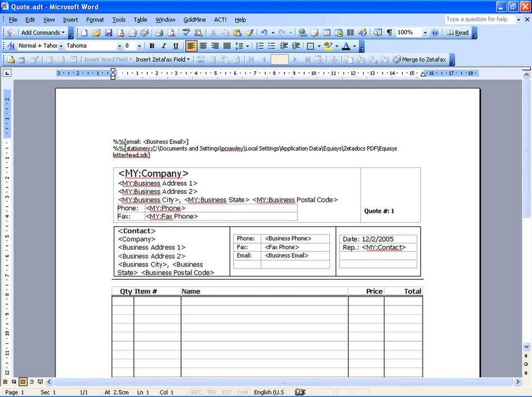532x397 pixels.
Task: Paste clipboard contents
Action: pyautogui.click(x=237, y=32)
